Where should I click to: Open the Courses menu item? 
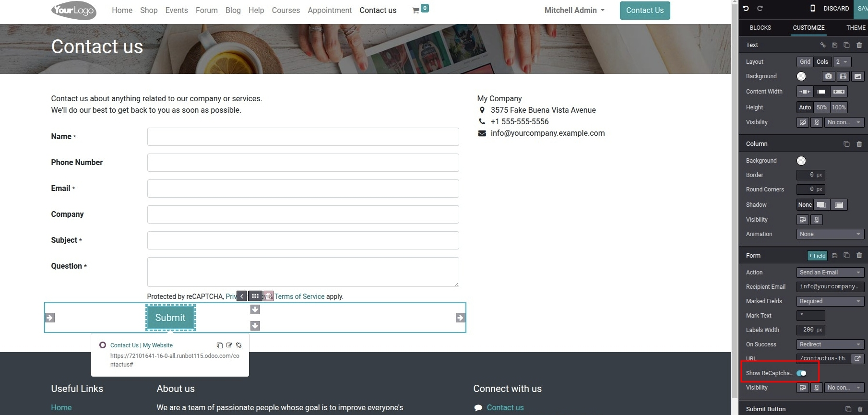(x=286, y=10)
